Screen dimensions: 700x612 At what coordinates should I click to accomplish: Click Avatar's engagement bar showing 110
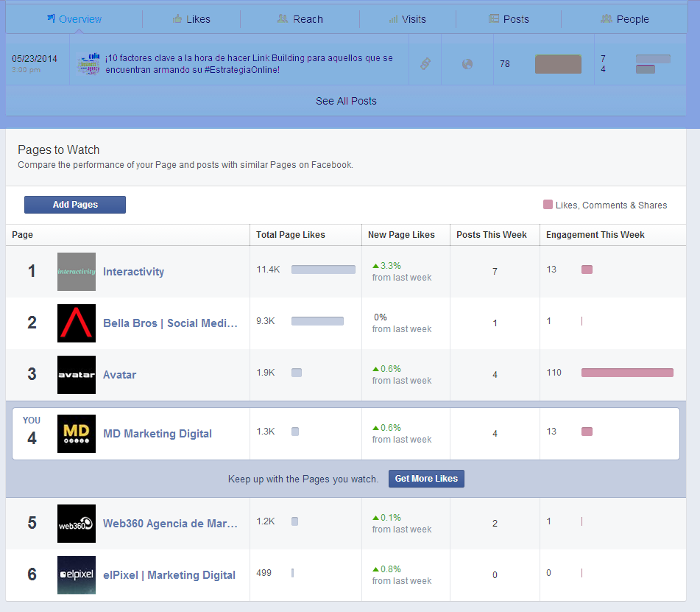coord(627,373)
